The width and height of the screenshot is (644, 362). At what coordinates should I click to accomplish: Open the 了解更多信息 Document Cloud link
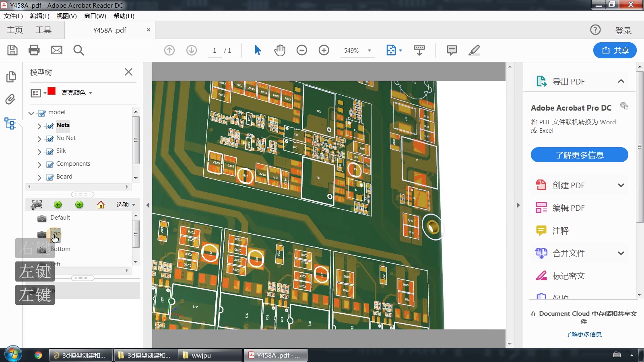click(x=583, y=335)
